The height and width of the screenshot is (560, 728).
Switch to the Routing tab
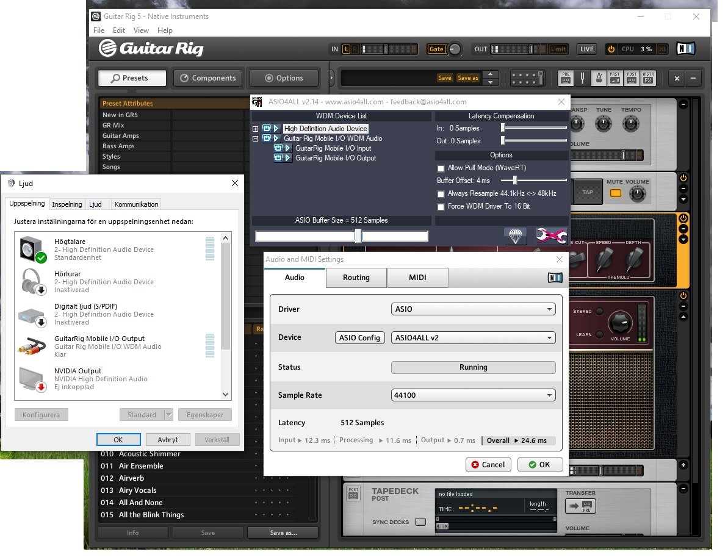(x=356, y=278)
